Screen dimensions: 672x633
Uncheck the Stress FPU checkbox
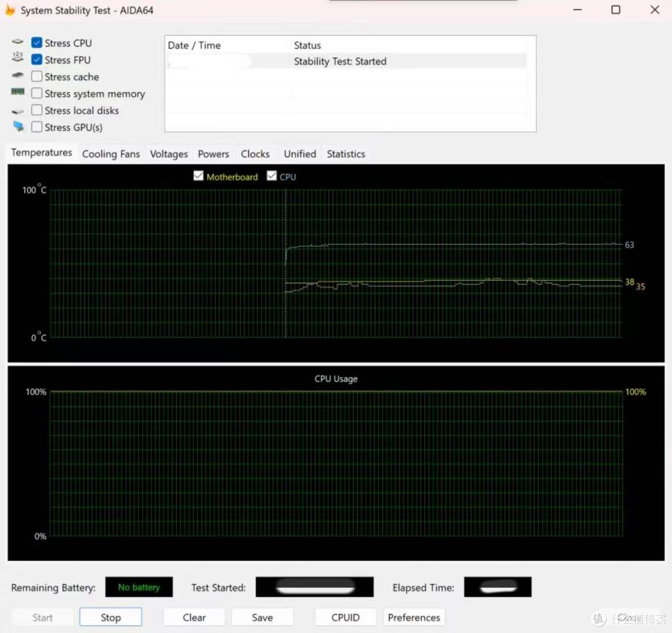37,60
